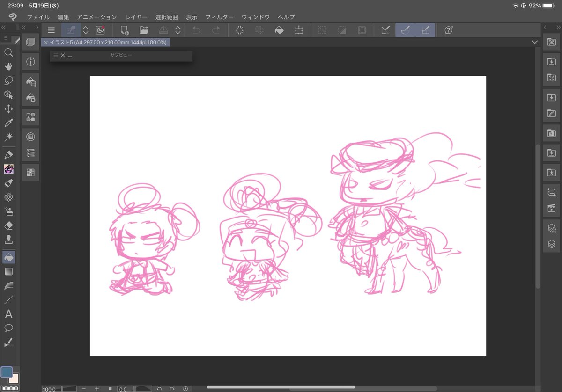
Task: Select the Lasso selection tool
Action: [x=8, y=80]
